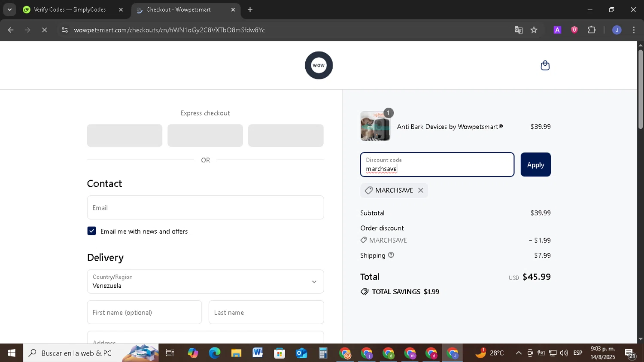Image resolution: width=644 pixels, height=362 pixels.
Task: Open the Chrome three-dot menu
Action: [x=634, y=30]
